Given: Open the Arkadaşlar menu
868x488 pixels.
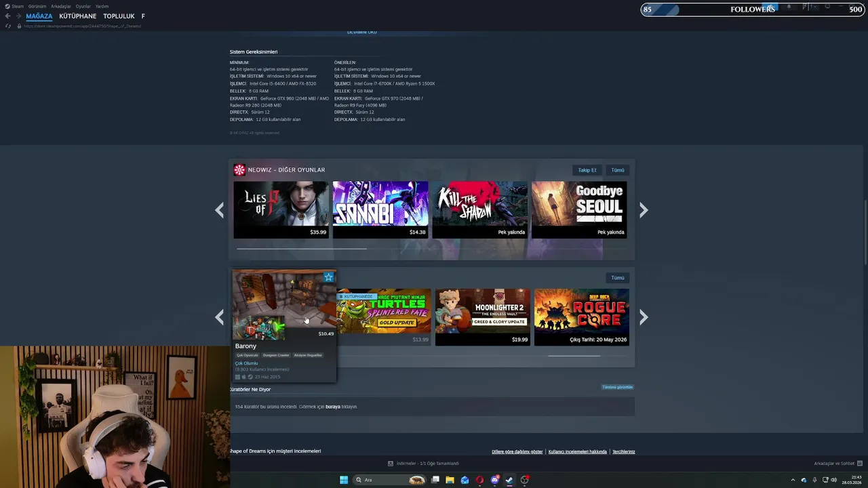Looking at the screenshot, I should click(60, 6).
